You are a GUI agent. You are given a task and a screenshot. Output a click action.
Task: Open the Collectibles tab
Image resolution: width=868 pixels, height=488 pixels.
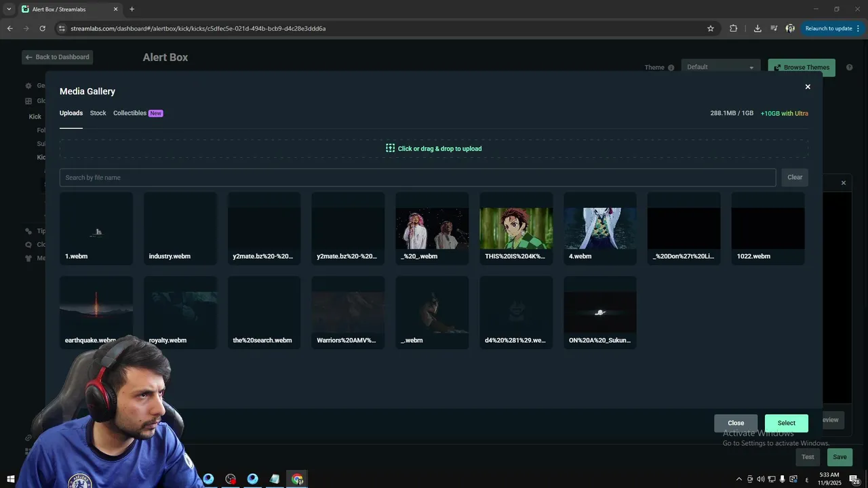click(x=138, y=113)
